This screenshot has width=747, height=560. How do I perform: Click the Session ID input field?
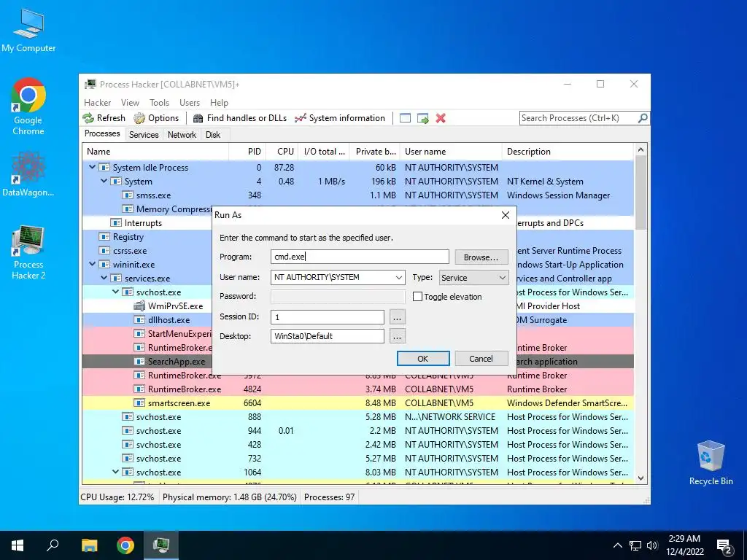(x=328, y=316)
